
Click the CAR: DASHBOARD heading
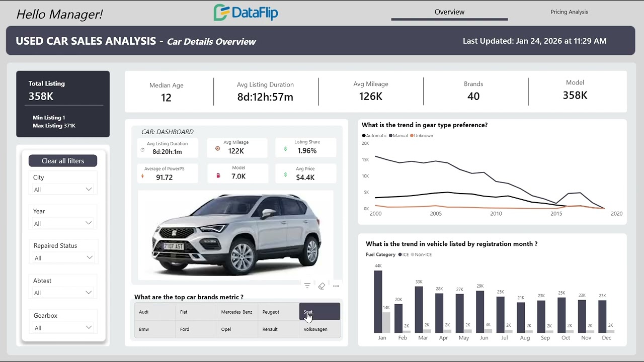[167, 132]
